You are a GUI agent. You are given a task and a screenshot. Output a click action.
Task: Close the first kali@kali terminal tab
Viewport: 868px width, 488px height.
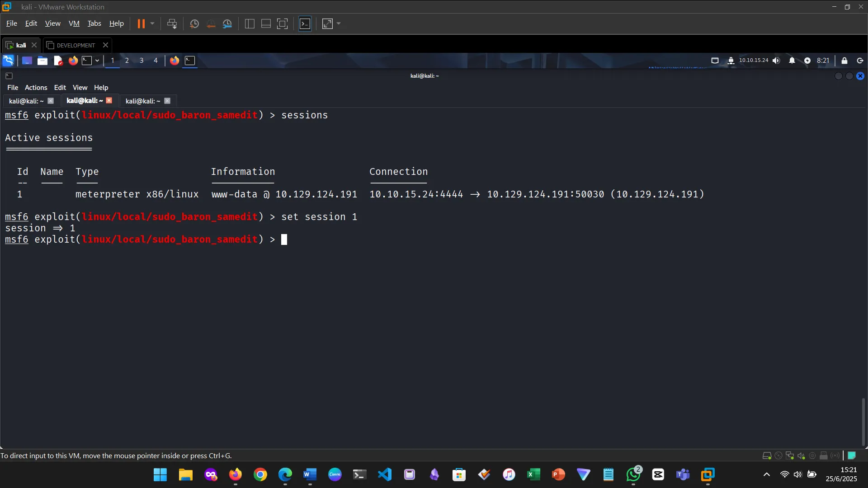tap(51, 101)
